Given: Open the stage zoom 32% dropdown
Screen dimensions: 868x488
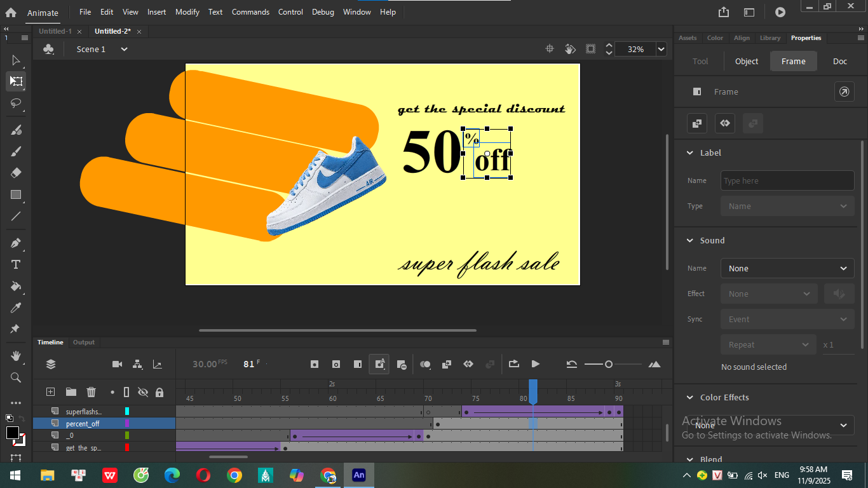Looking at the screenshot, I should coord(661,49).
